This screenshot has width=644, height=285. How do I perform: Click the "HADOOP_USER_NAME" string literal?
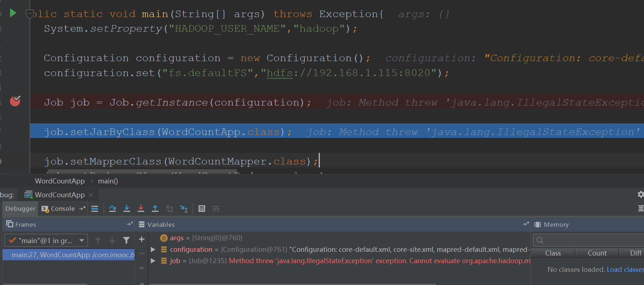227,28
